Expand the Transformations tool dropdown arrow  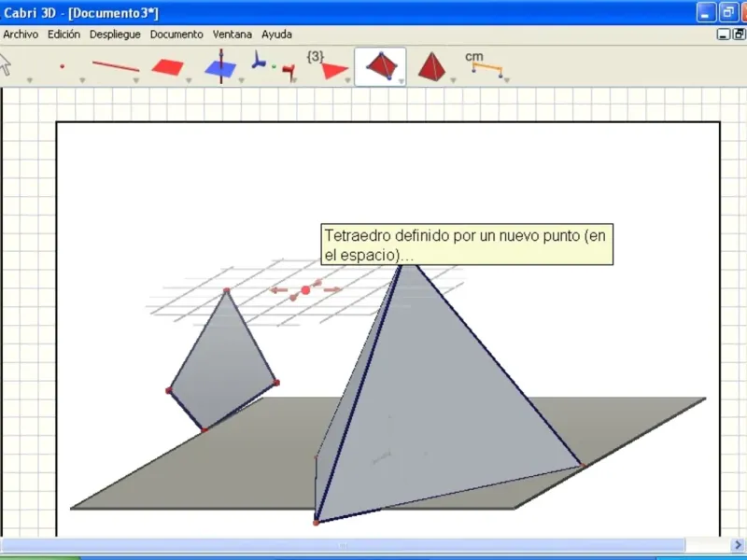point(294,80)
